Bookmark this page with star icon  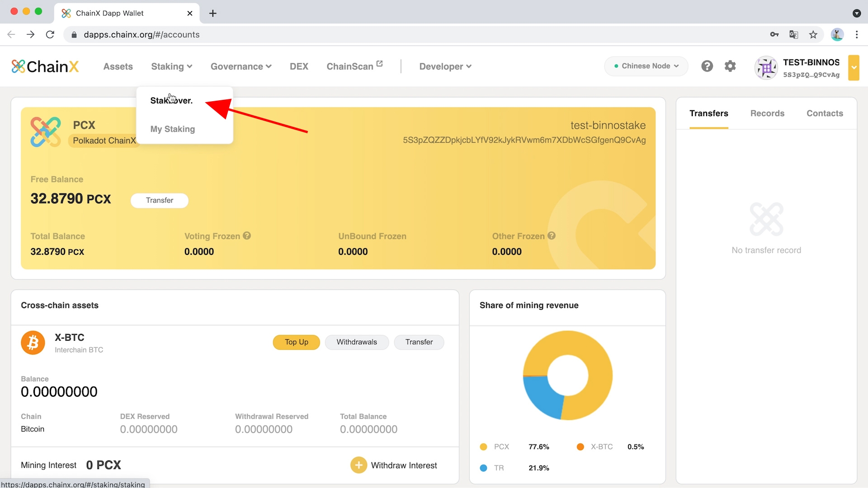pos(813,34)
